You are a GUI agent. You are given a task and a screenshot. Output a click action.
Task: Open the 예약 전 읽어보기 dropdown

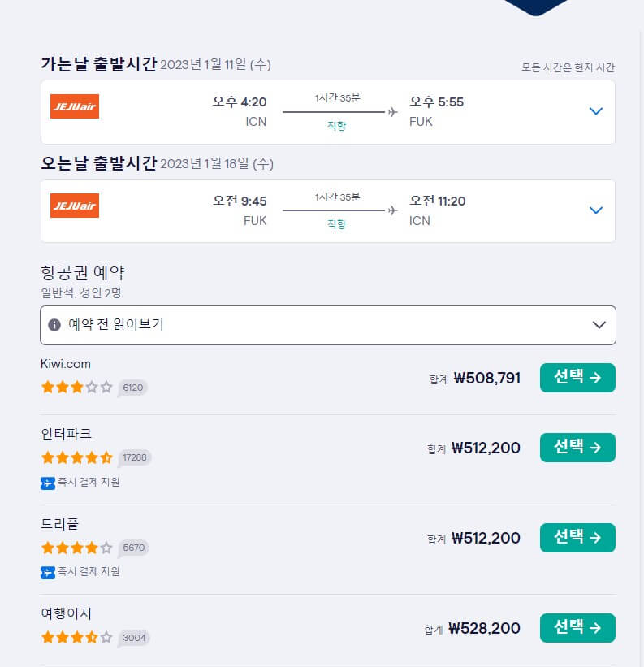point(328,326)
